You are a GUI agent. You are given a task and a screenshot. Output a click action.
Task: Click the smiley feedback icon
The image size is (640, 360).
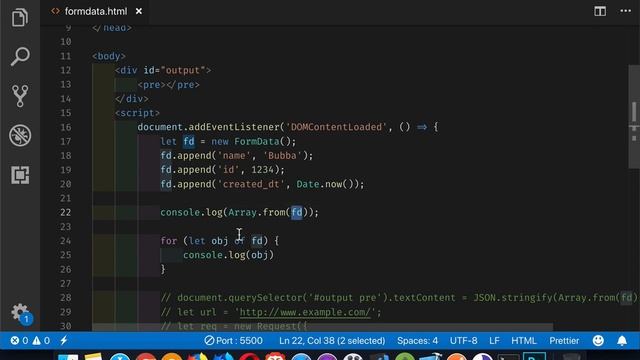point(598,340)
